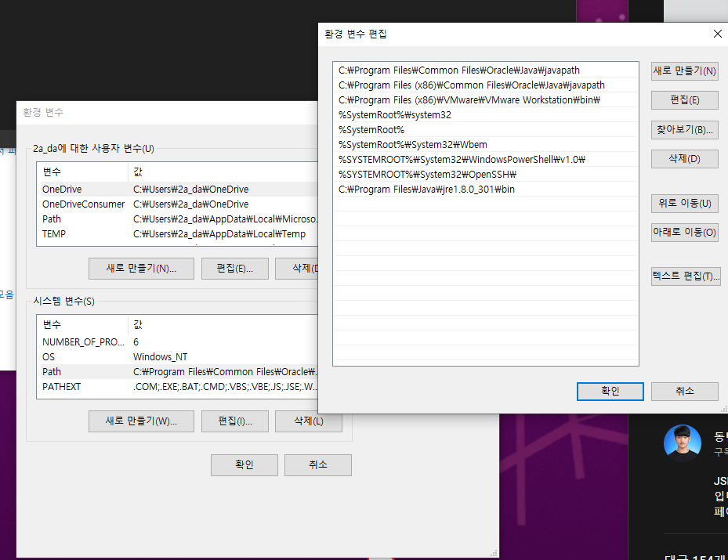Click 취소 cancel in path edit dialog

pos(684,392)
